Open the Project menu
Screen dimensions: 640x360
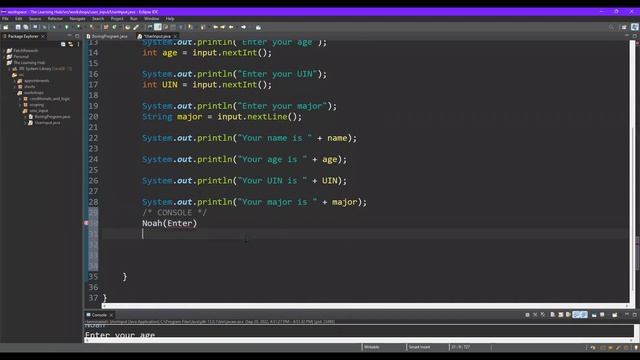pos(117,19)
